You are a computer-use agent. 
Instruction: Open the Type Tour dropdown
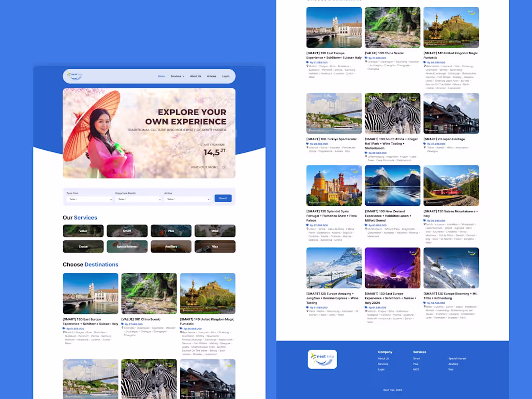tap(89, 199)
